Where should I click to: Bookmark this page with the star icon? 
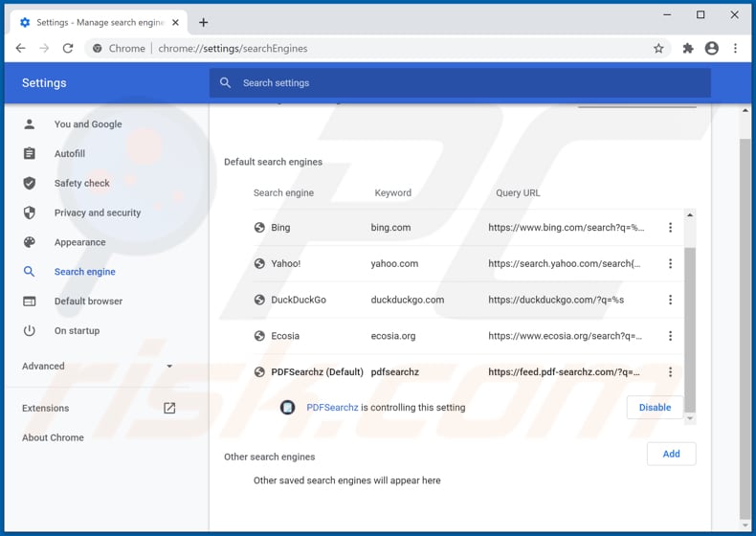pyautogui.click(x=658, y=48)
